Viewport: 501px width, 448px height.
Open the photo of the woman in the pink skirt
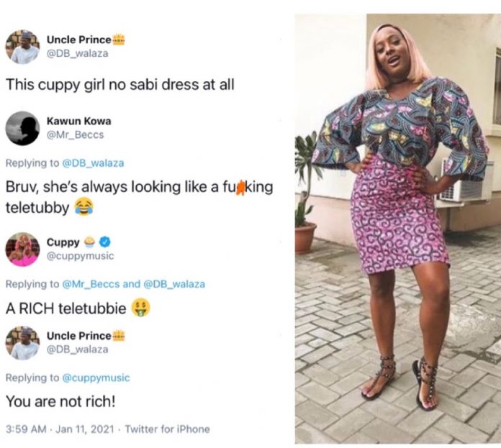[x=397, y=229]
